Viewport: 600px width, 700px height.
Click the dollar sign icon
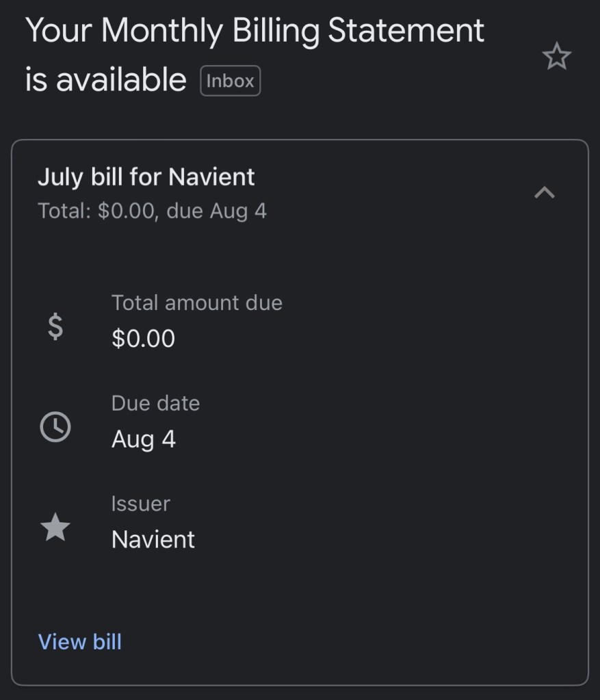(55, 326)
